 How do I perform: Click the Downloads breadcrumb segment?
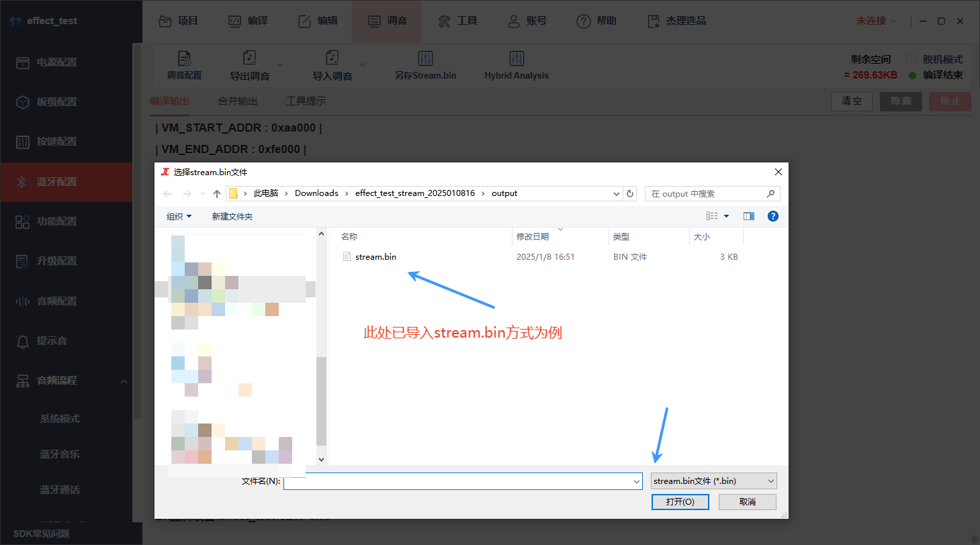click(x=316, y=193)
